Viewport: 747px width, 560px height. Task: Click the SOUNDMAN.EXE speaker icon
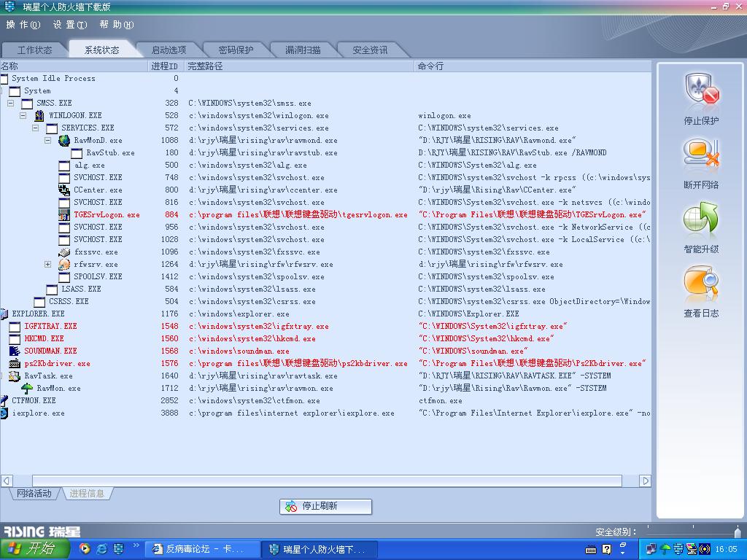click(15, 351)
